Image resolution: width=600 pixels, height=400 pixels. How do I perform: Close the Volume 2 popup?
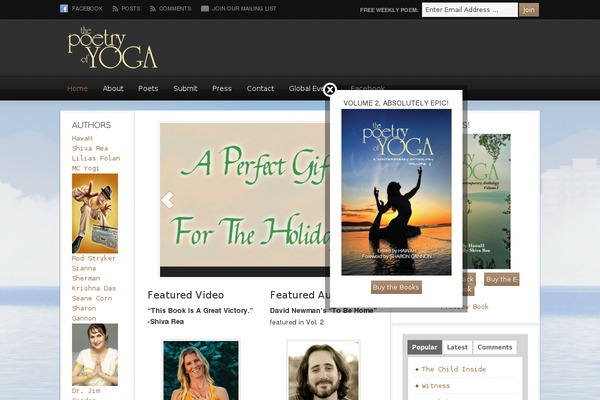coord(329,90)
